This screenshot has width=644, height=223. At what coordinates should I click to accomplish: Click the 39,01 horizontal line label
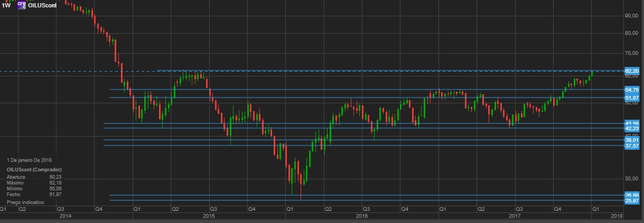tap(632, 141)
